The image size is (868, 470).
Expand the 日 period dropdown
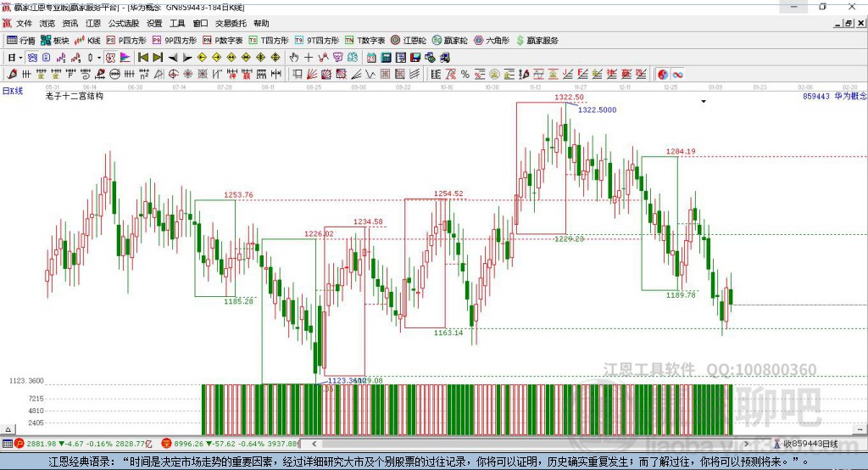coord(20,58)
